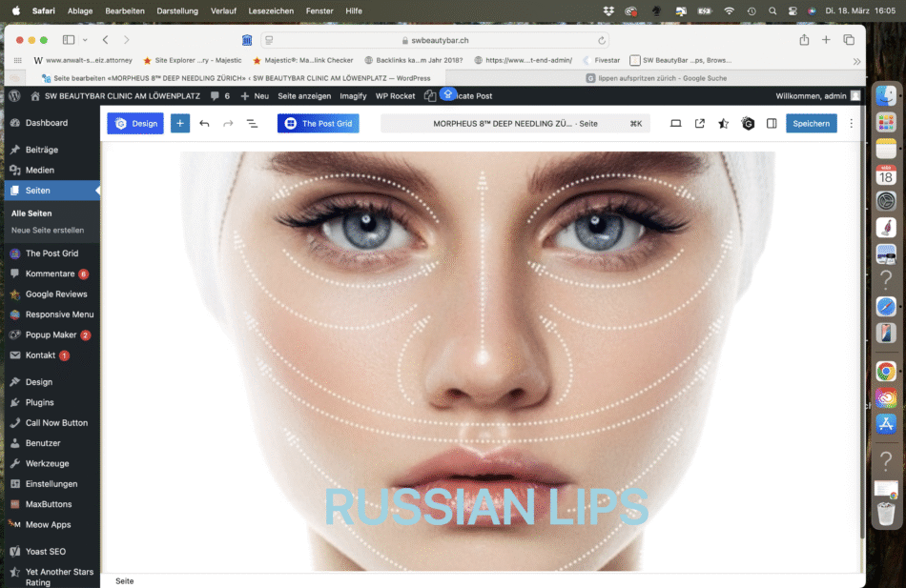Expand hidden bookmarks overflow chevron
The height and width of the screenshot is (588, 906).
856,60
